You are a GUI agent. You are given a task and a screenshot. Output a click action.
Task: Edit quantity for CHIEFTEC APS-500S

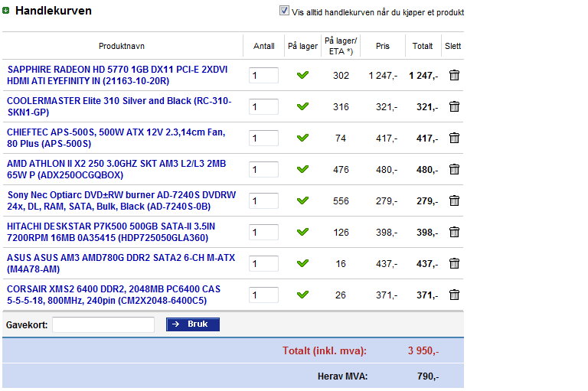[263, 138]
